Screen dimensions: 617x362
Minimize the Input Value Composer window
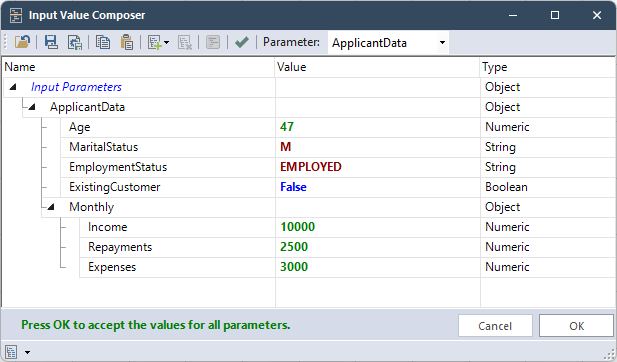click(x=513, y=15)
